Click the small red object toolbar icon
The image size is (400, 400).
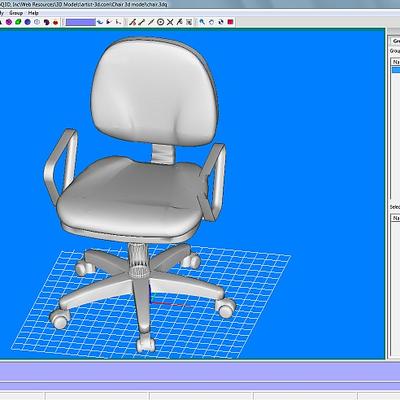click(56, 22)
